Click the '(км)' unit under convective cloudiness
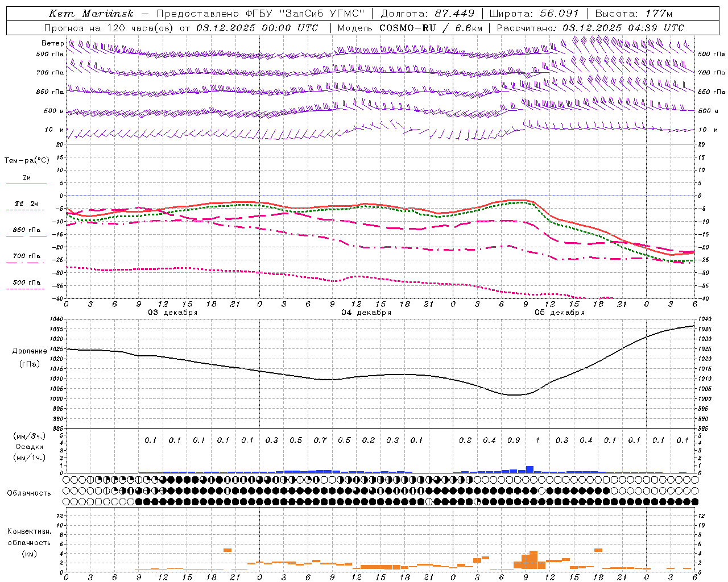This screenshot has height=582, width=728. pos(29,554)
